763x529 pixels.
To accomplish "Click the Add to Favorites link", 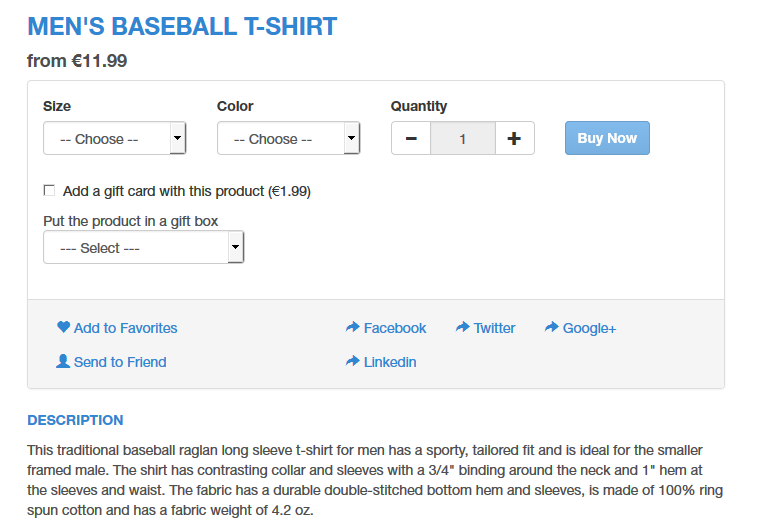I will [x=126, y=328].
